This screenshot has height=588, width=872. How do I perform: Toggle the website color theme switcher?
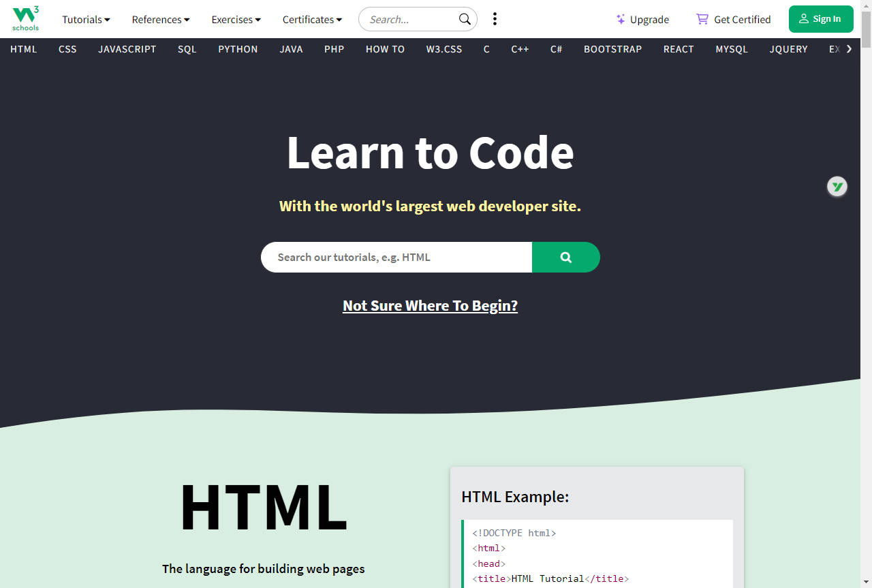click(x=495, y=19)
